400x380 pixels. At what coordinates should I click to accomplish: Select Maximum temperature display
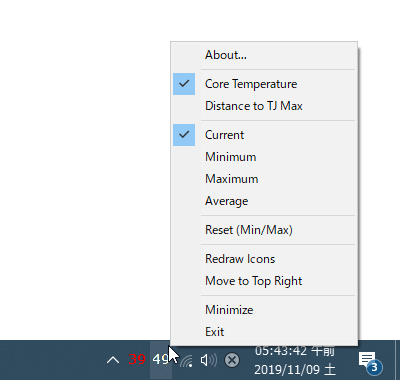pyautogui.click(x=264, y=179)
